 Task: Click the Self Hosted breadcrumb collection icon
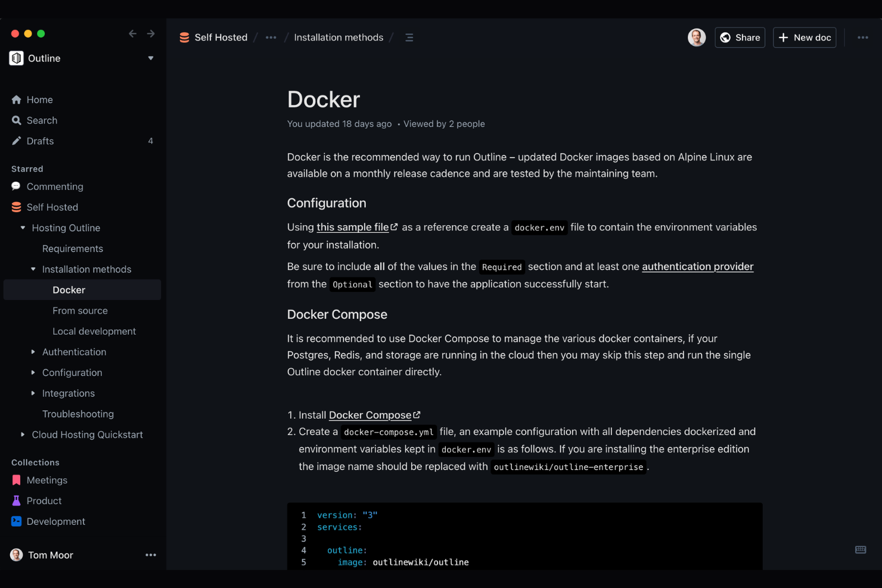click(x=185, y=38)
